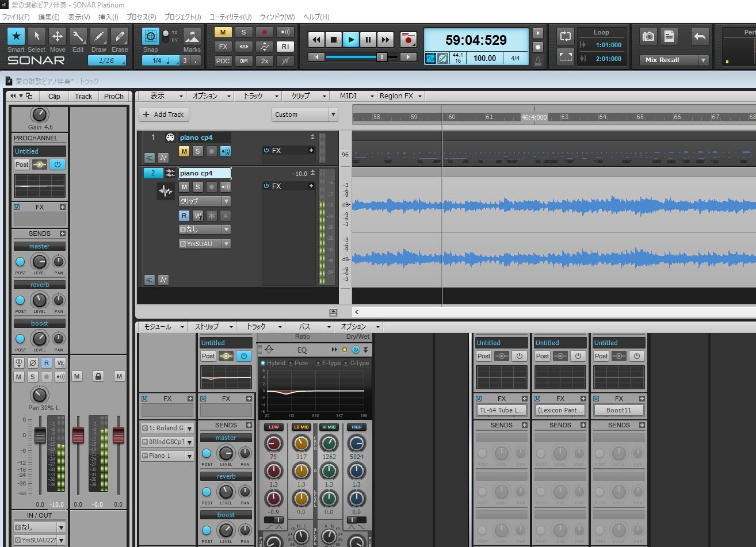Choose the Select tool
Image resolution: width=756 pixels, height=547 pixels.
coord(36,36)
